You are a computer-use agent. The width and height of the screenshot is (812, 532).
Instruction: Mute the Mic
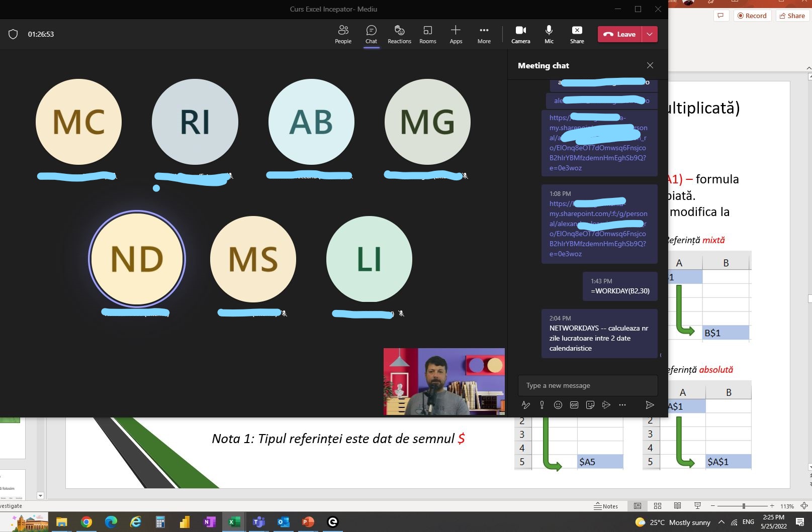tap(549, 34)
